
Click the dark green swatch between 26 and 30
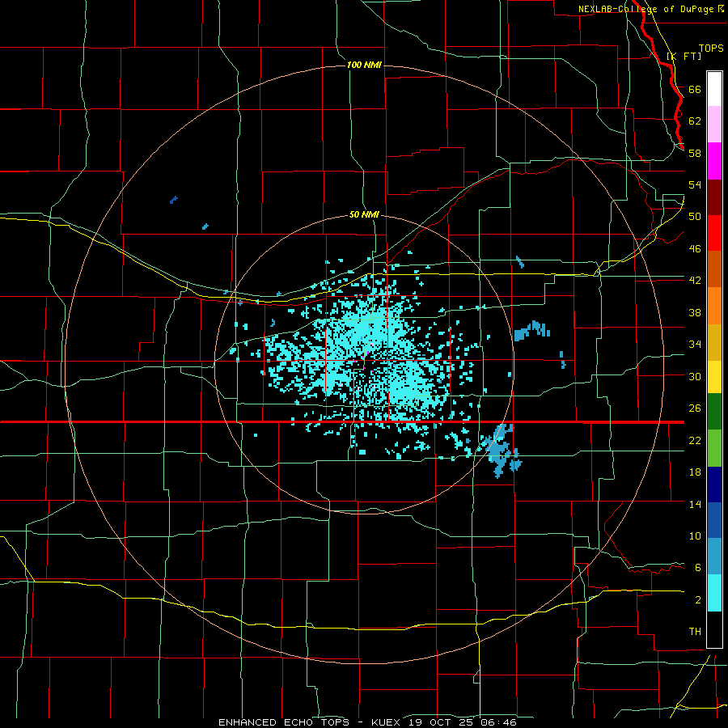[x=714, y=412]
